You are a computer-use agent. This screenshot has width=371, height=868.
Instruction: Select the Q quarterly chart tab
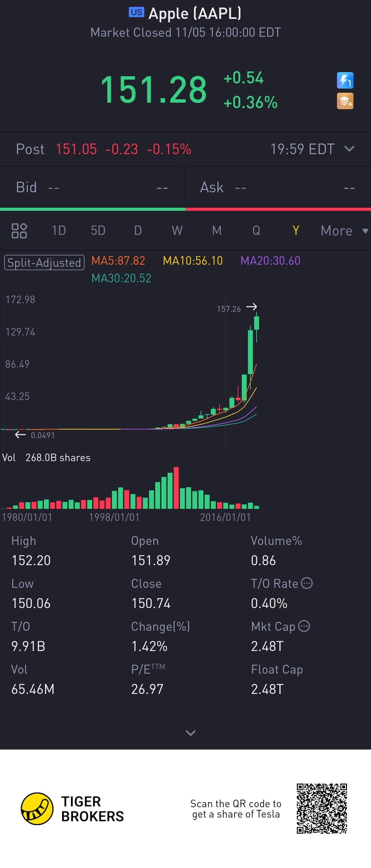(256, 230)
